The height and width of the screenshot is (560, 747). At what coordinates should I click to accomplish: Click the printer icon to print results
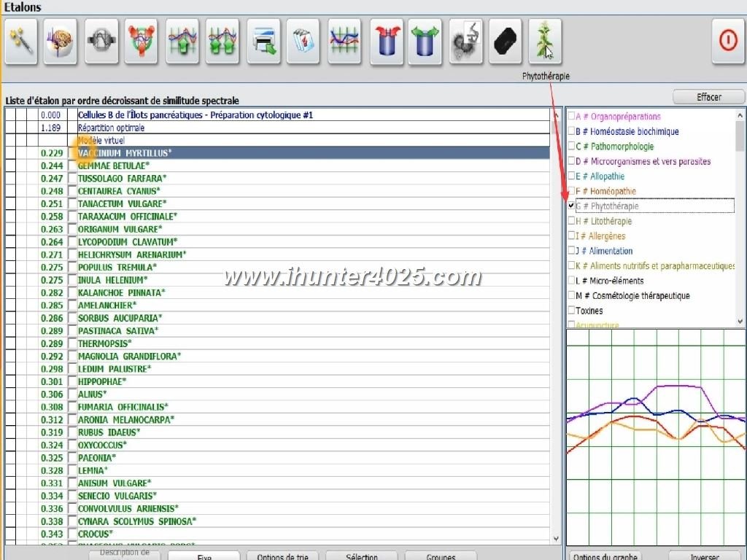point(263,42)
